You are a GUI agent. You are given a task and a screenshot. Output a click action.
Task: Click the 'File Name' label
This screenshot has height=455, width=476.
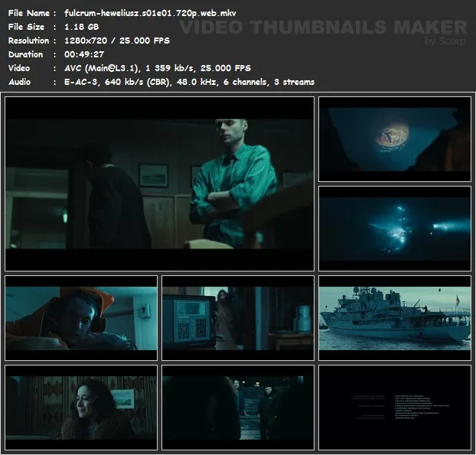click(29, 13)
